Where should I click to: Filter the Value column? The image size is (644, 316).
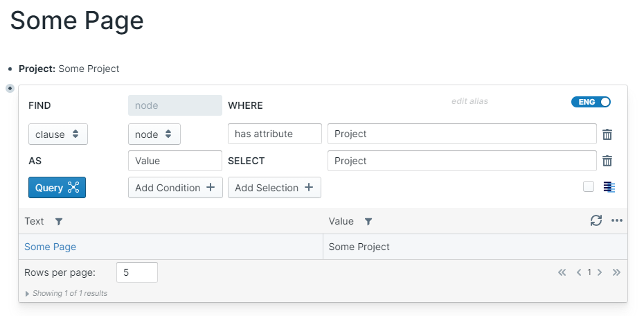[x=368, y=222]
